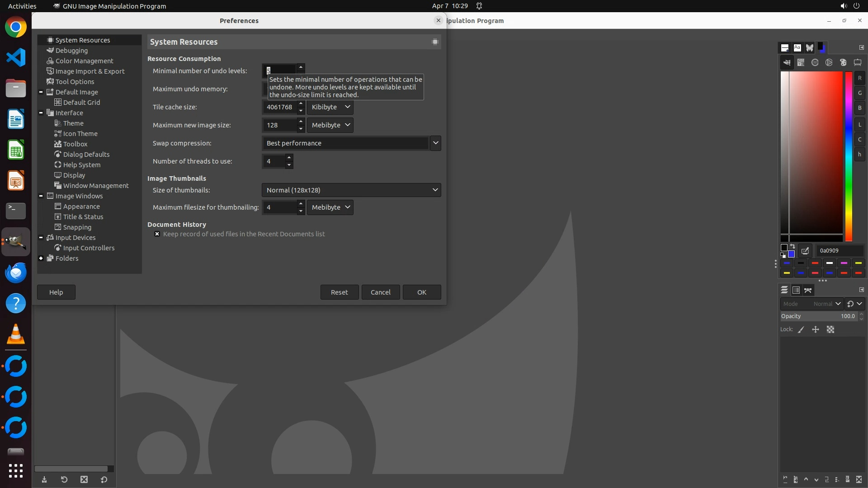The image size is (868, 488).
Task: Swap foreground and background colors
Action: (793, 246)
